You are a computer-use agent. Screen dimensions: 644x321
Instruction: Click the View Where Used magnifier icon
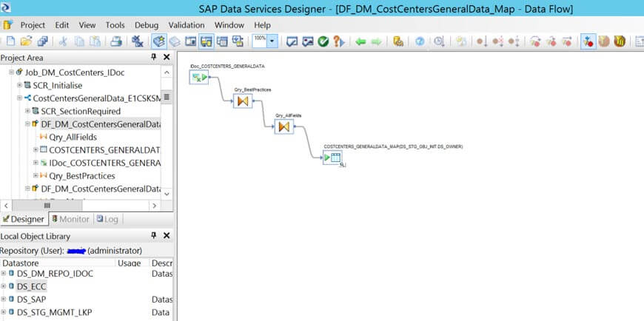(440, 41)
